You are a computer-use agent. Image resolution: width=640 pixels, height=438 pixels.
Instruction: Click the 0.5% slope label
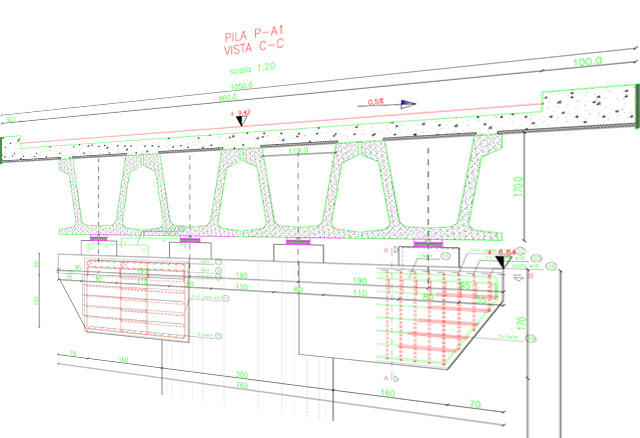pos(376,102)
